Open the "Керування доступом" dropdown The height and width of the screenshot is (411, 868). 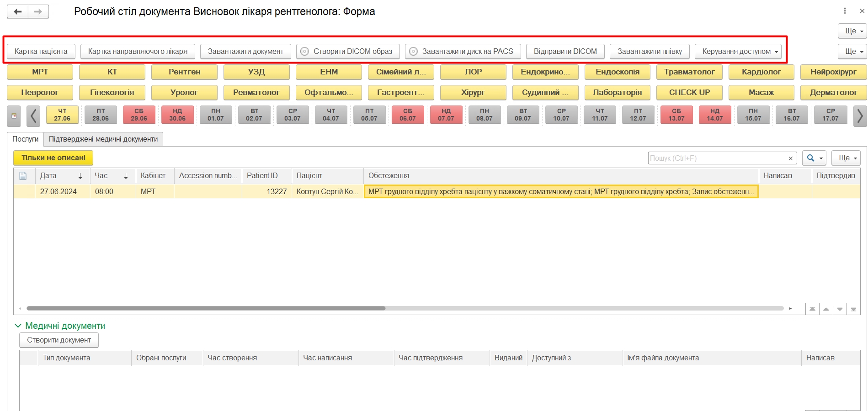[x=738, y=52]
